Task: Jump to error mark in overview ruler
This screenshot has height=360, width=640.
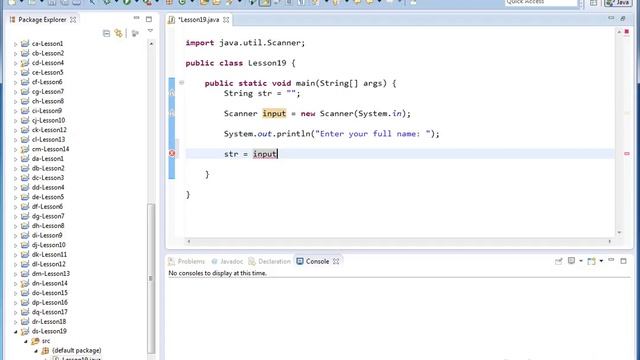Action: click(627, 153)
